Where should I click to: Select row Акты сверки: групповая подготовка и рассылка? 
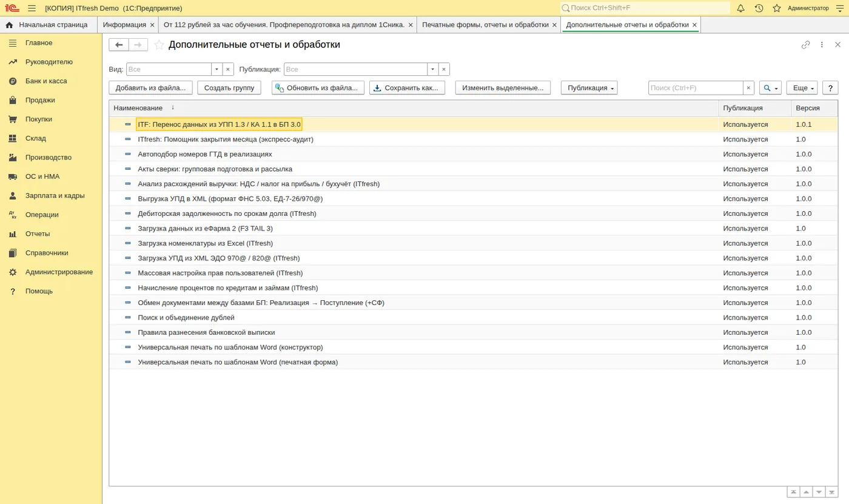pos(473,169)
